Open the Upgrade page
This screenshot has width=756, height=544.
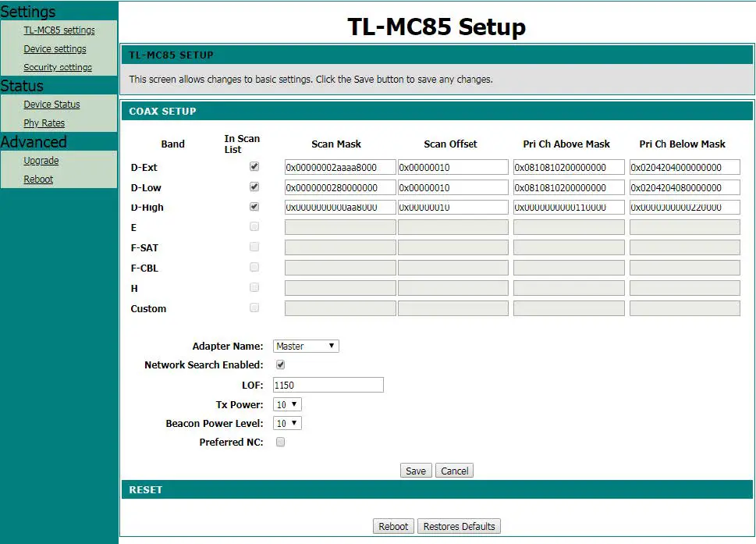pyautogui.click(x=41, y=160)
